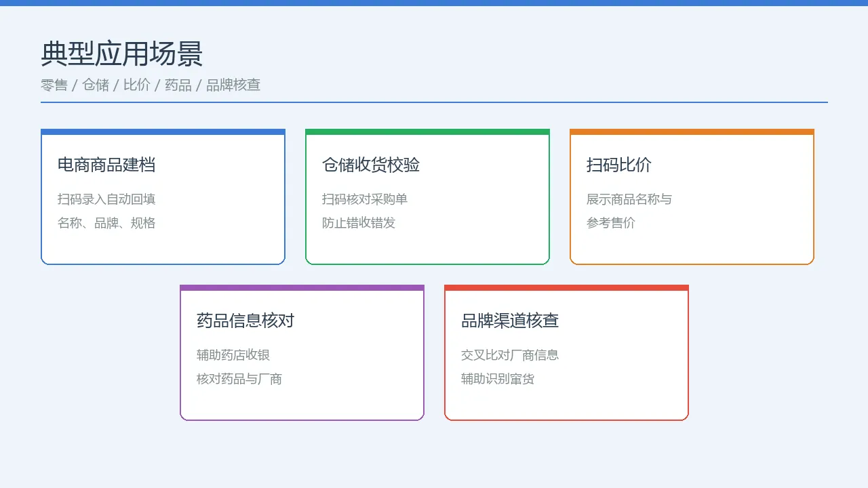Select the line 展示商品名称与
The height and width of the screenshot is (488, 868).
629,199
